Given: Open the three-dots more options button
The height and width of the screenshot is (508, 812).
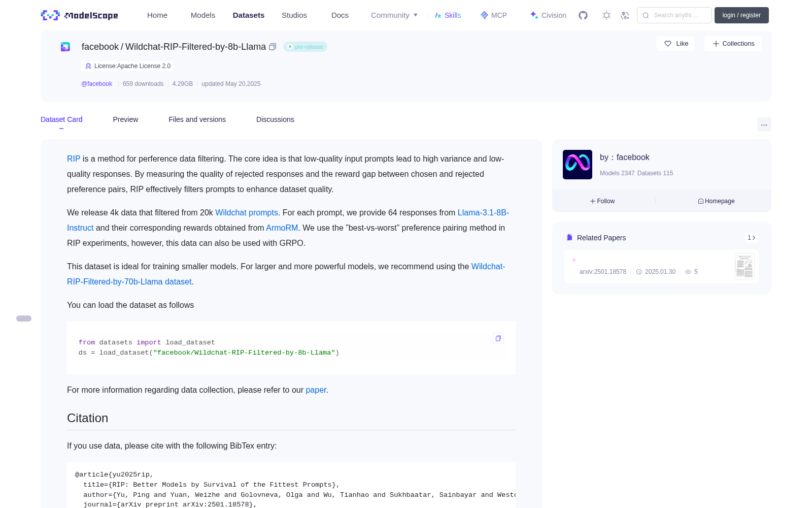Looking at the screenshot, I should [764, 124].
